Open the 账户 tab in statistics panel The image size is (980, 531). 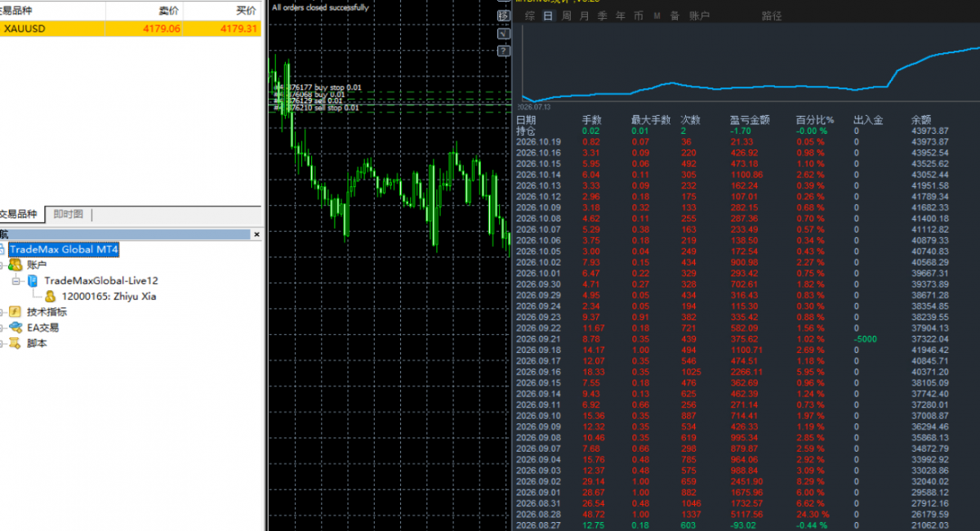coord(700,16)
